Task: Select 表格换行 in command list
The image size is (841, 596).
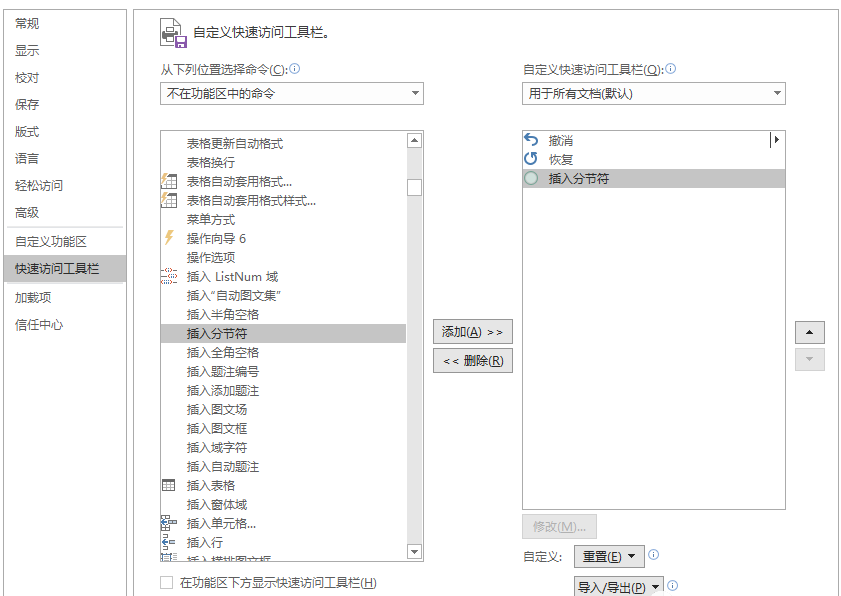Action: pos(283,162)
